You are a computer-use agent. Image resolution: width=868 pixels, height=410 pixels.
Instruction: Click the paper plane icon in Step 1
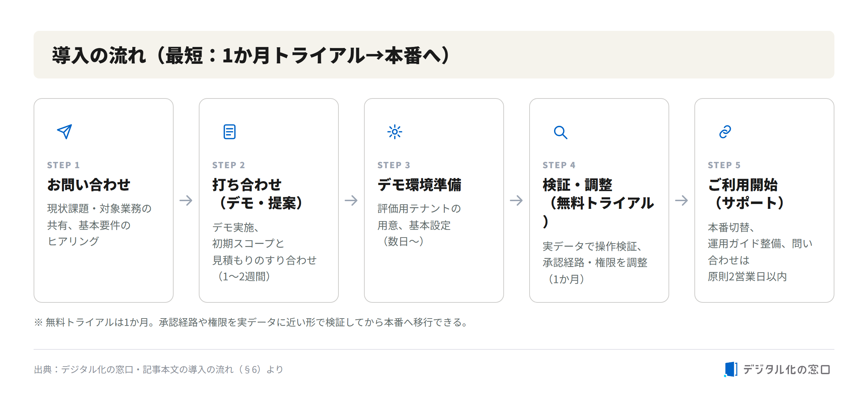64,132
